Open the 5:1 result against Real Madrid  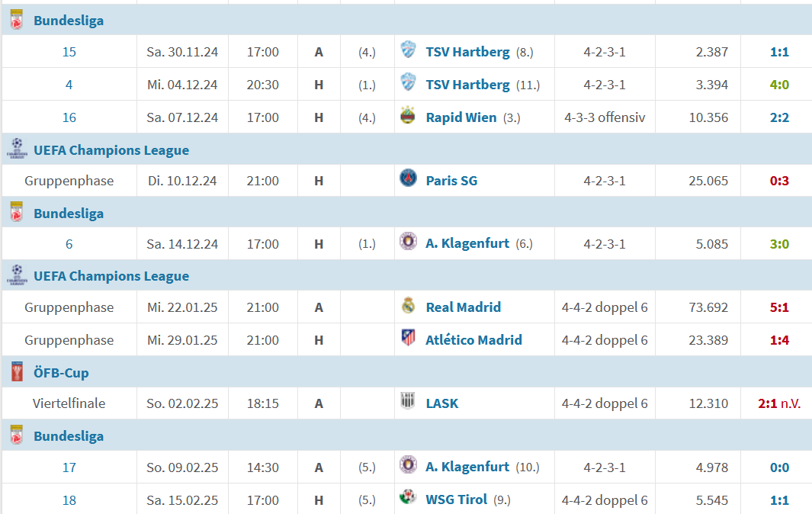pos(779,307)
